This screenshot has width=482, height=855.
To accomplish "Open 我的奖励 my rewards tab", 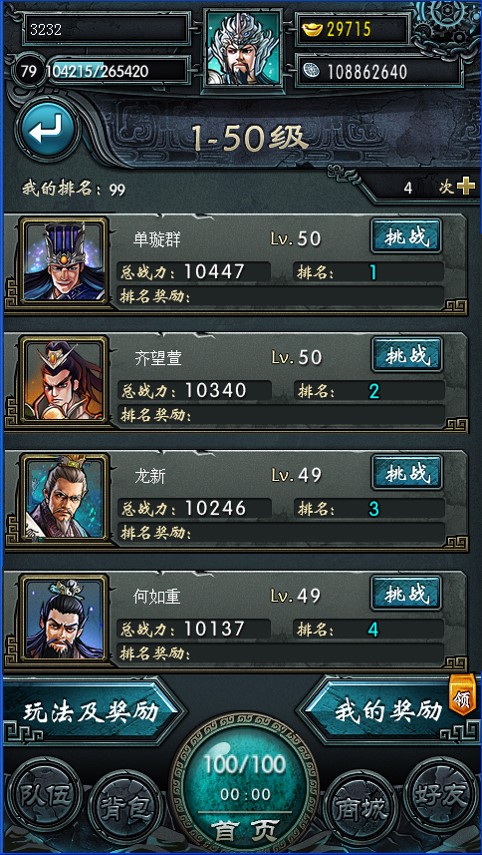I will click(x=387, y=711).
